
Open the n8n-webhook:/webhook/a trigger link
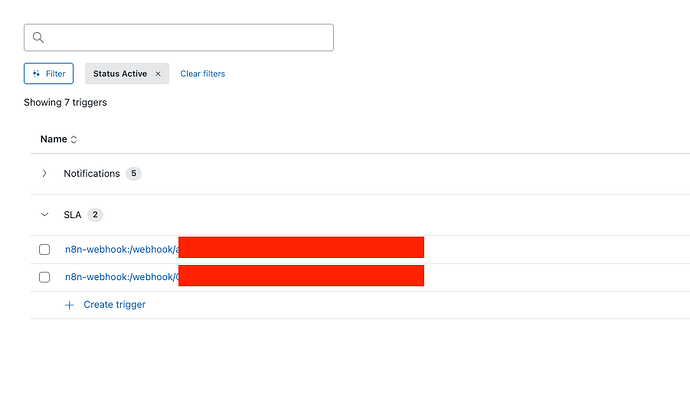coord(122,249)
